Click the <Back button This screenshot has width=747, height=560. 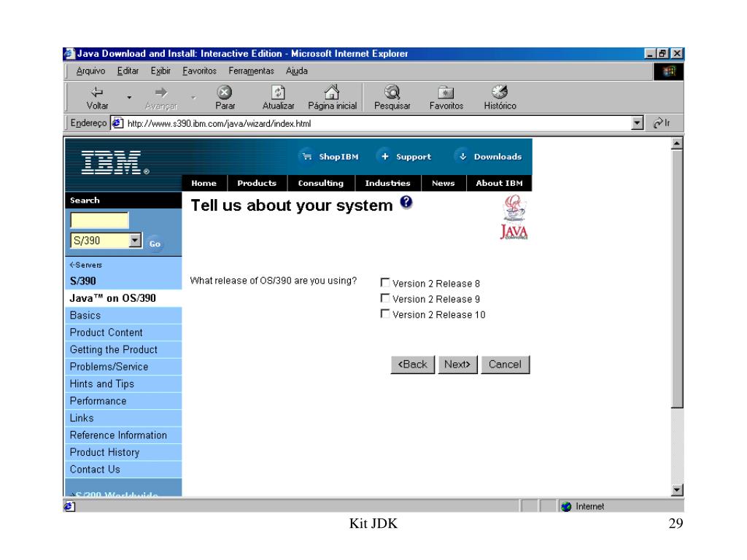[413, 365]
